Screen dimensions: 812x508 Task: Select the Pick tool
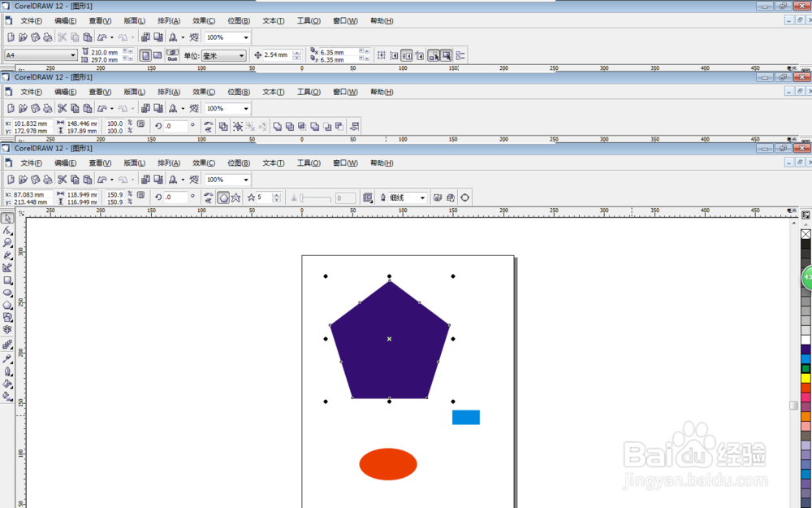9,219
